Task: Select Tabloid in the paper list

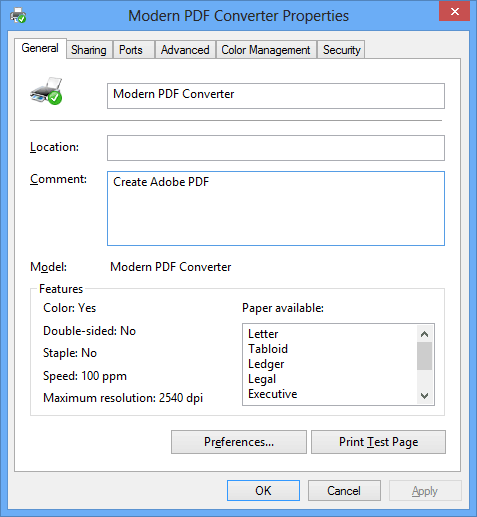Action: [268, 349]
